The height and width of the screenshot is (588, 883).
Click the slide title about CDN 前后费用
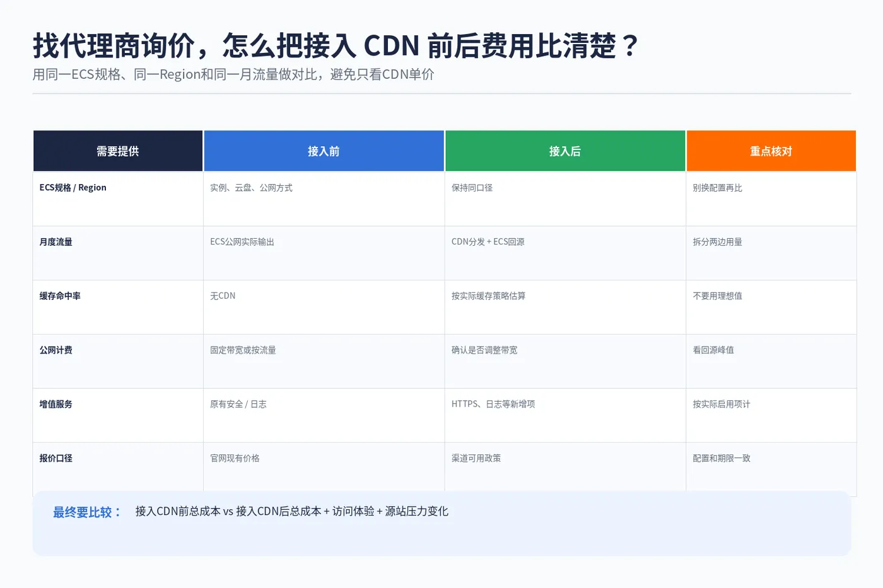[x=336, y=45]
